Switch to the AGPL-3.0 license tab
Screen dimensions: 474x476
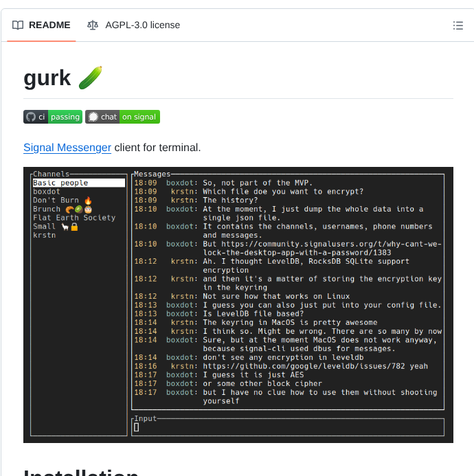[x=133, y=25]
